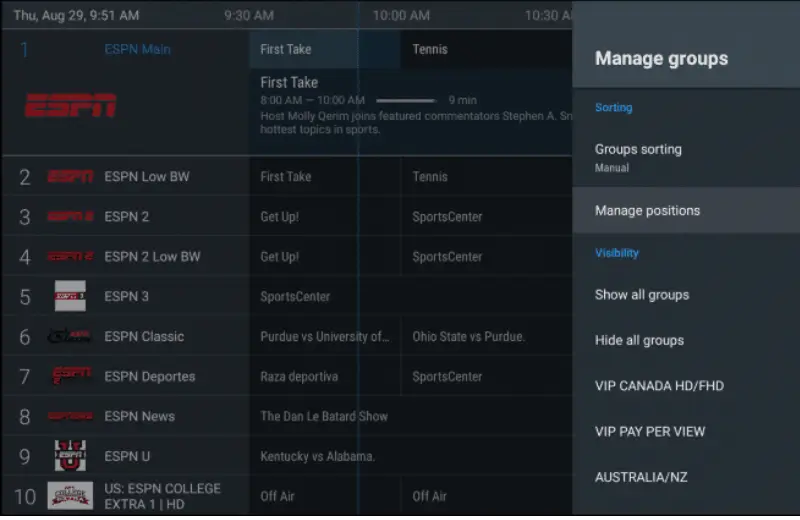Click the ESPN 3 channel logo
The height and width of the screenshot is (520, 800).
coord(70,296)
